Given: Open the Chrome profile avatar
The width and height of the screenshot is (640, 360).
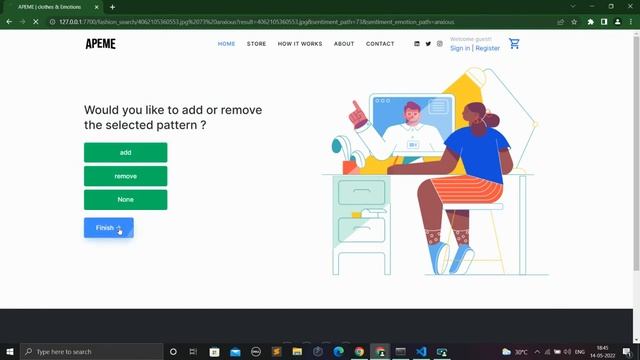Looking at the screenshot, I should pyautogui.click(x=618, y=22).
